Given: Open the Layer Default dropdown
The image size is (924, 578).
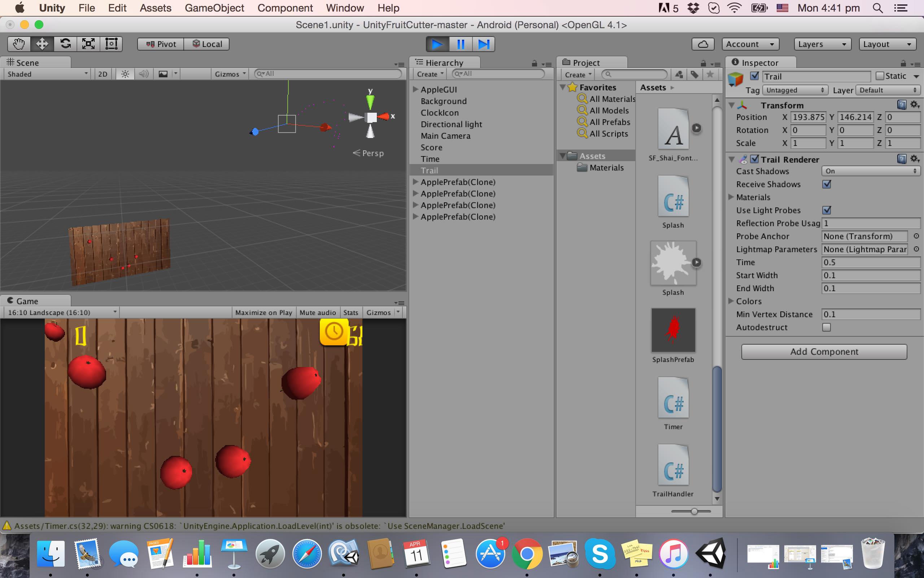Looking at the screenshot, I should 888,90.
